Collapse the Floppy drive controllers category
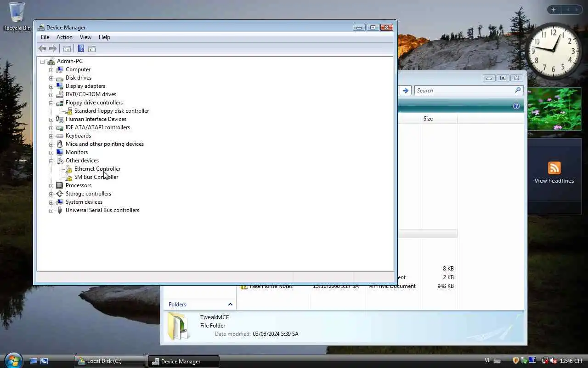The height and width of the screenshot is (368, 588). click(x=51, y=103)
